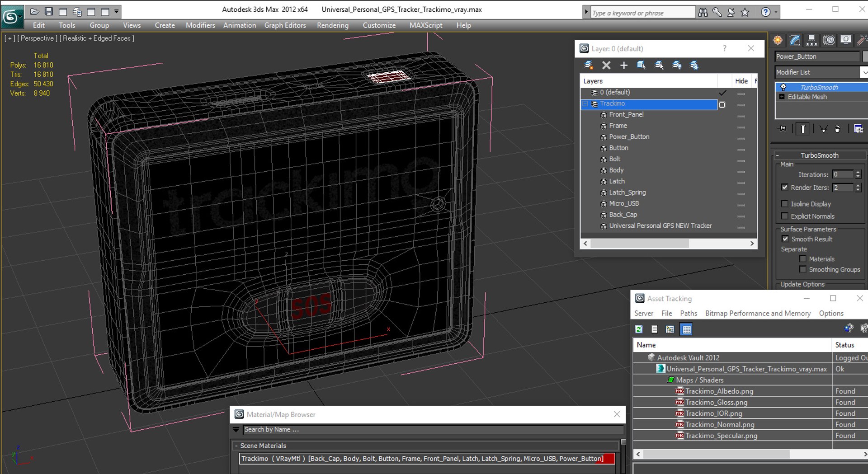Click Add Selected Objects plus icon

(624, 65)
